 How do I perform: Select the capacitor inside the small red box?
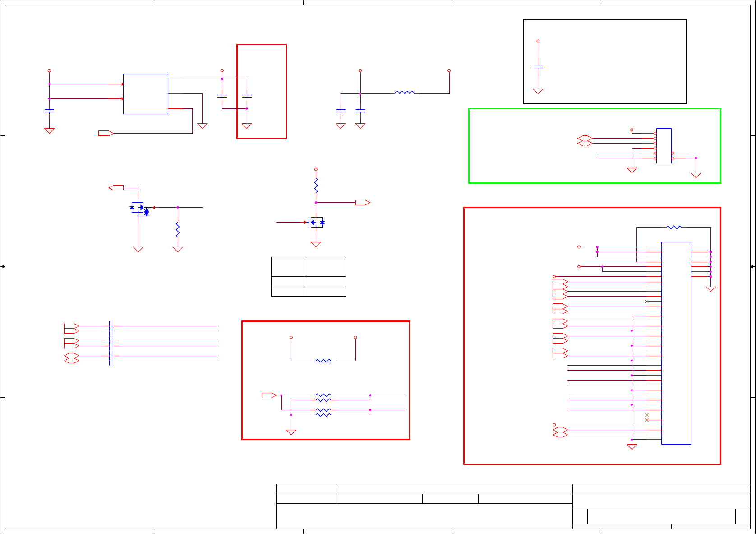click(x=247, y=96)
